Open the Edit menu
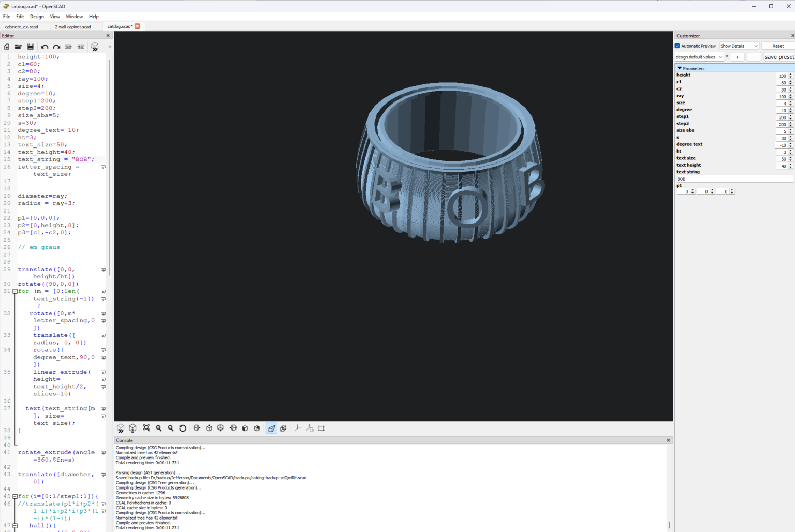 (20, 17)
